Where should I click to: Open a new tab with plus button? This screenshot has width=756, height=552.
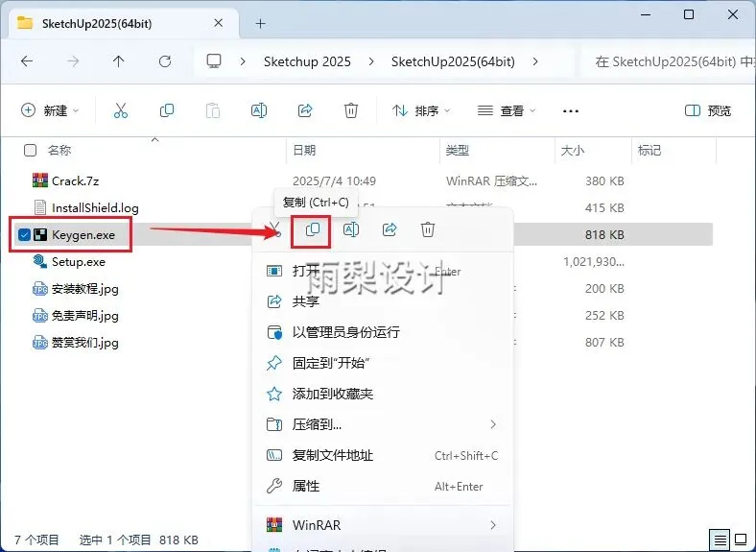coord(260,23)
